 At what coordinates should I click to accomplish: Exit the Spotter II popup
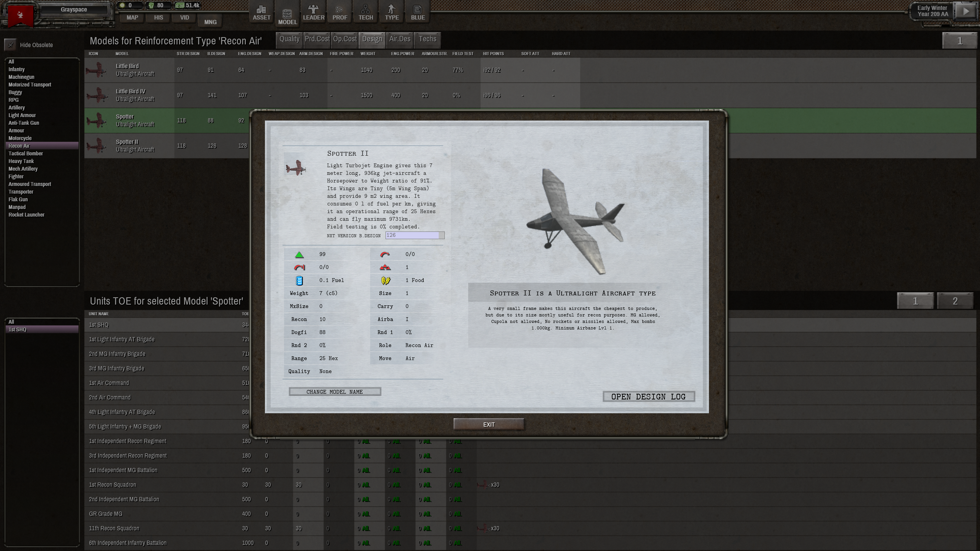[x=488, y=424]
